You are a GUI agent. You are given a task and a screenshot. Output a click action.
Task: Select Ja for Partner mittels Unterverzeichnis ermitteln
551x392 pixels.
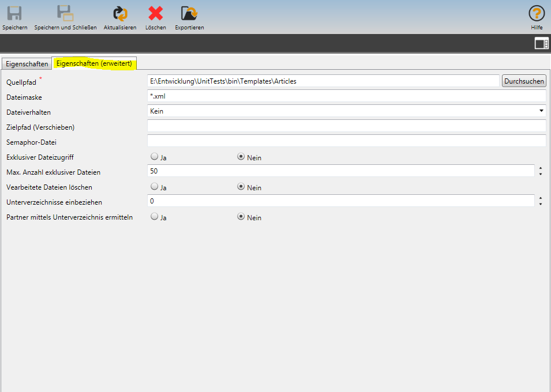154,217
